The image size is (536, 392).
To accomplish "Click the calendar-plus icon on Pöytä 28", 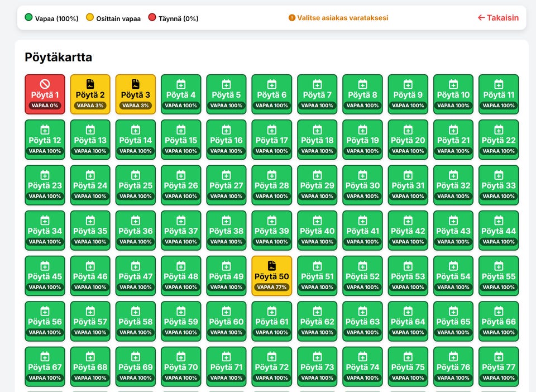I will click(x=272, y=175).
